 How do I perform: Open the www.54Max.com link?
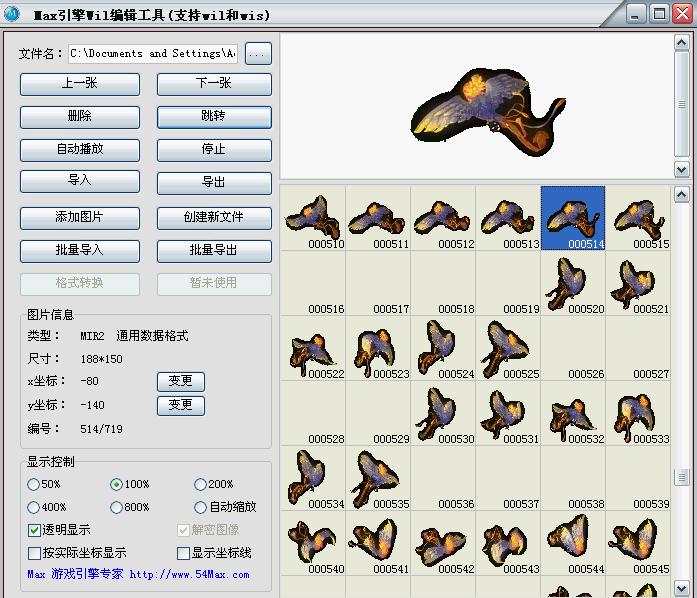pos(189,575)
